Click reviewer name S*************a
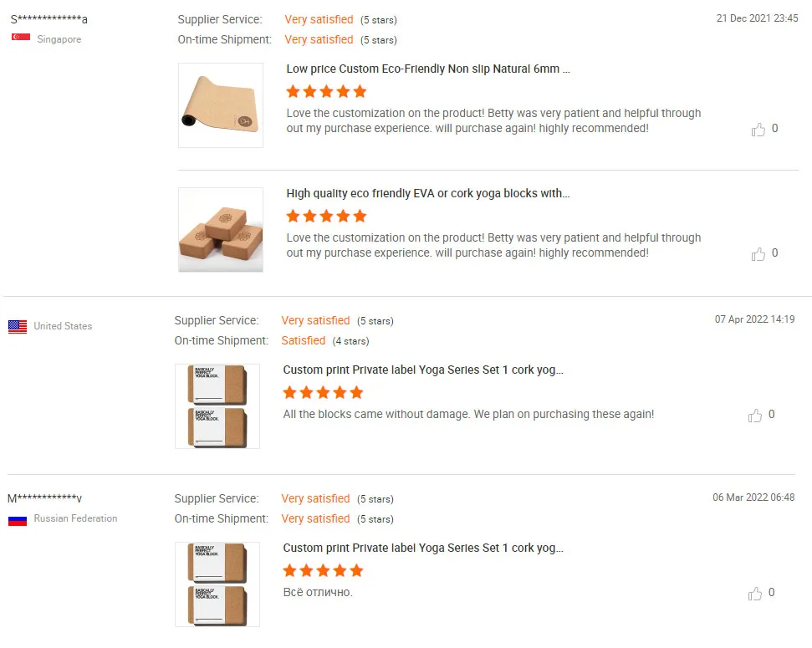Image resolution: width=812 pixels, height=648 pixels. (x=49, y=19)
